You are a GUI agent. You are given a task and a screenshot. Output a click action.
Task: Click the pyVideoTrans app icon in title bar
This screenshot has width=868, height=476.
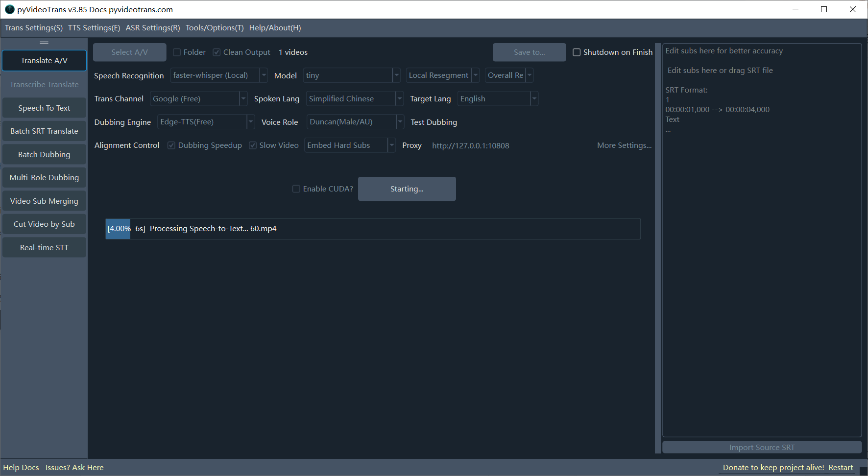9,9
